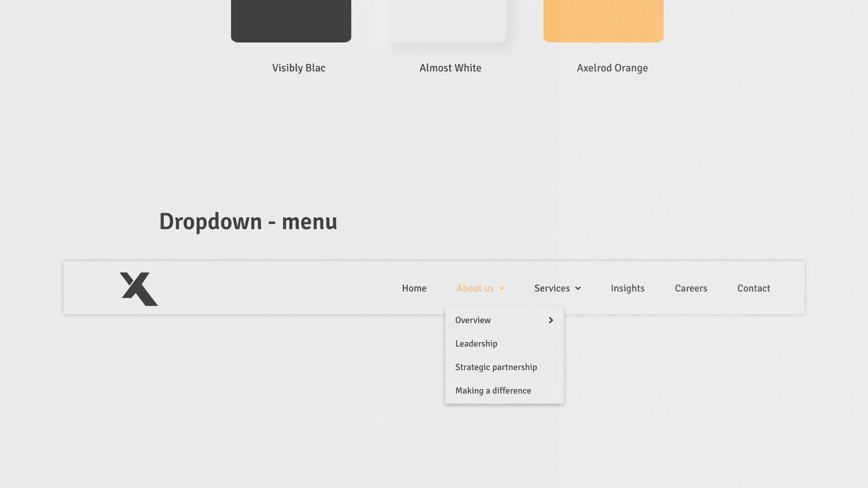Open the Services menu item
Screen dimensions: 868x488
(x=552, y=288)
